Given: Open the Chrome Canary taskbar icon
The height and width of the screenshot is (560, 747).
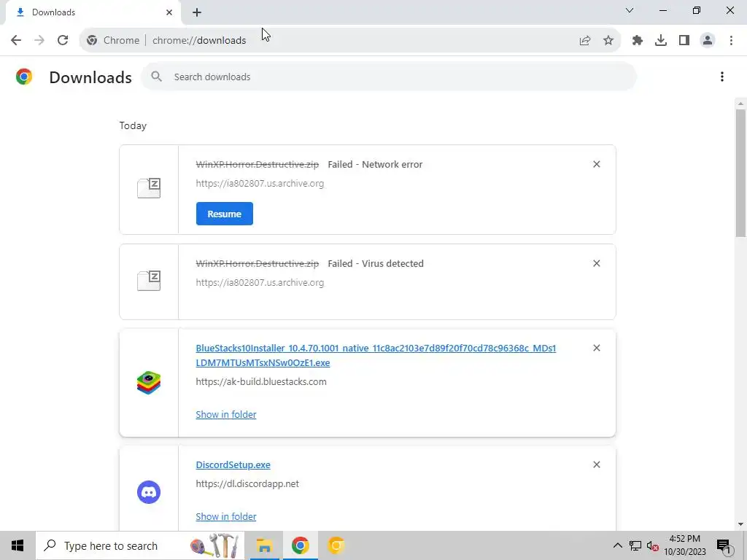Looking at the screenshot, I should click(x=336, y=545).
